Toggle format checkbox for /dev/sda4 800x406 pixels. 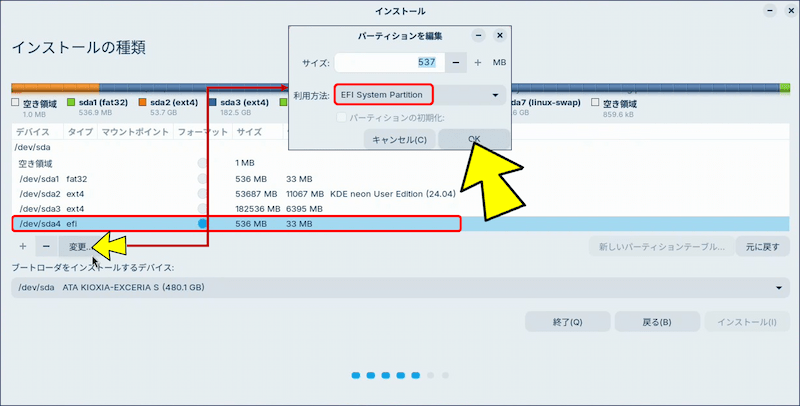pyautogui.click(x=204, y=224)
